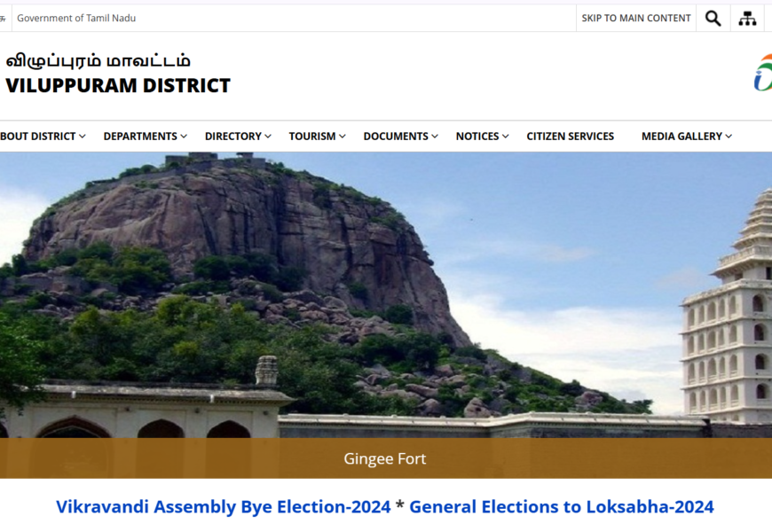Expand the Departments dropdown chevron
The width and height of the screenshot is (772, 532).
coord(184,137)
